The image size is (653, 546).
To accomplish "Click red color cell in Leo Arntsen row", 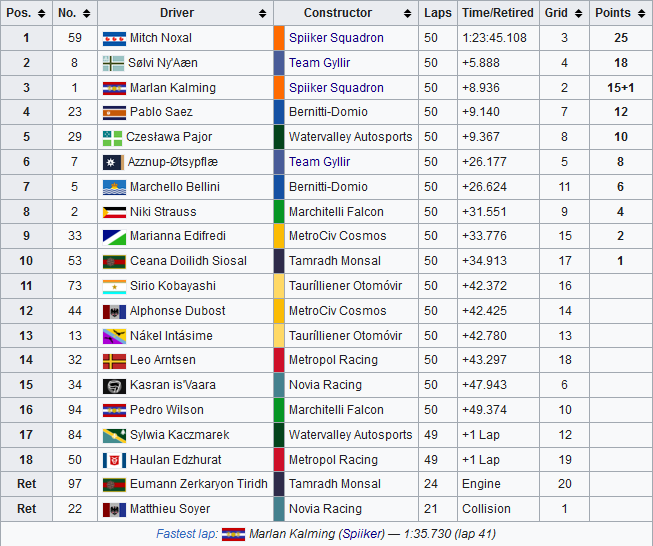I will click(279, 360).
